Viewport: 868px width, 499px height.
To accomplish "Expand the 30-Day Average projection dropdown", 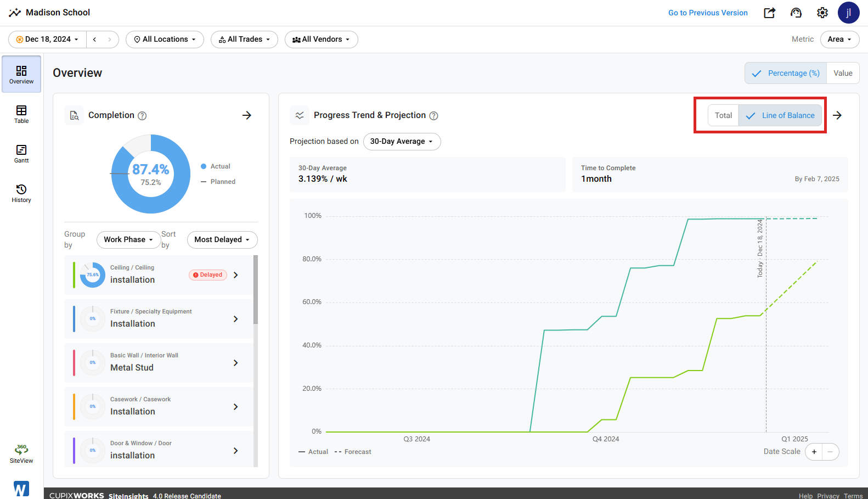I will point(402,141).
